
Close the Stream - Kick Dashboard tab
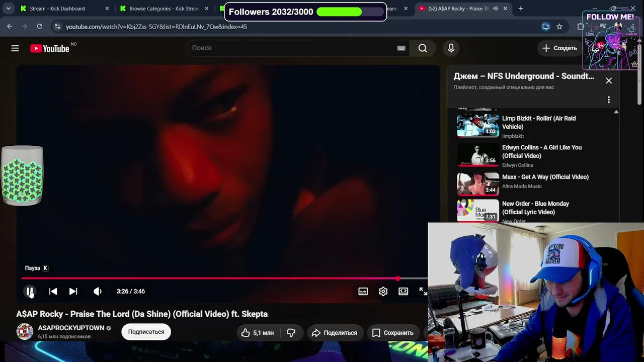tap(107, 9)
